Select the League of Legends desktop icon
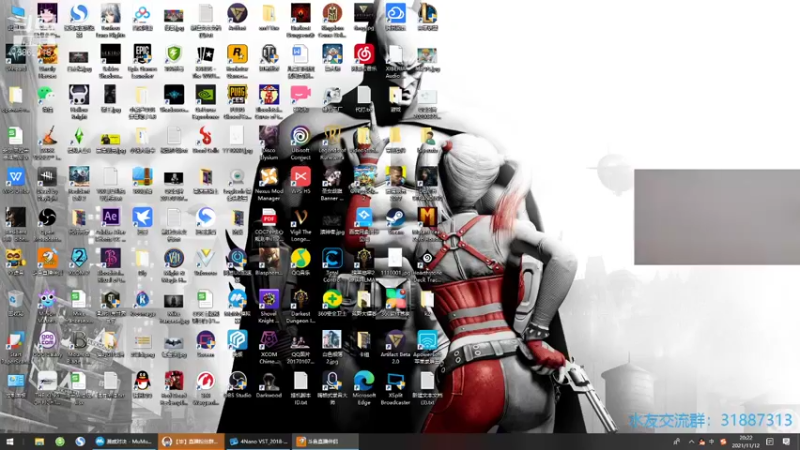Image resolution: width=800 pixels, height=450 pixels. (x=427, y=13)
